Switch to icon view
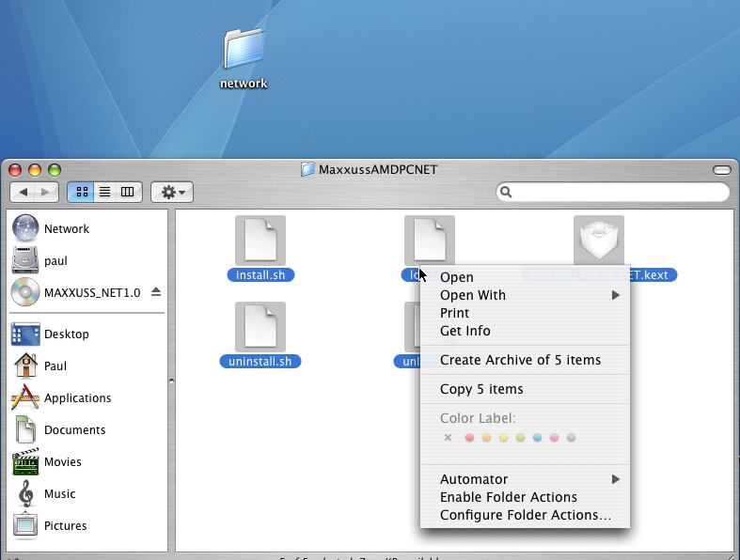Viewport: 740px width, 560px height. pos(82,192)
